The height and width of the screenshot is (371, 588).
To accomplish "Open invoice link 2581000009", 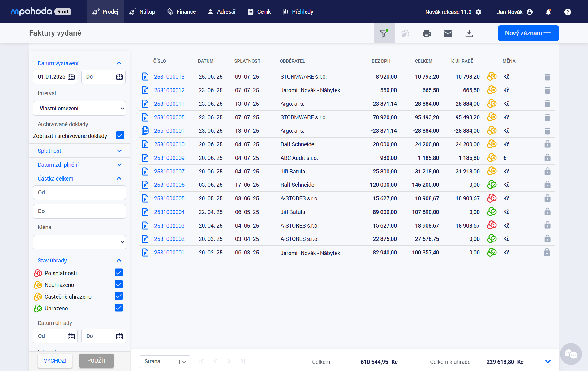I will (x=169, y=158).
